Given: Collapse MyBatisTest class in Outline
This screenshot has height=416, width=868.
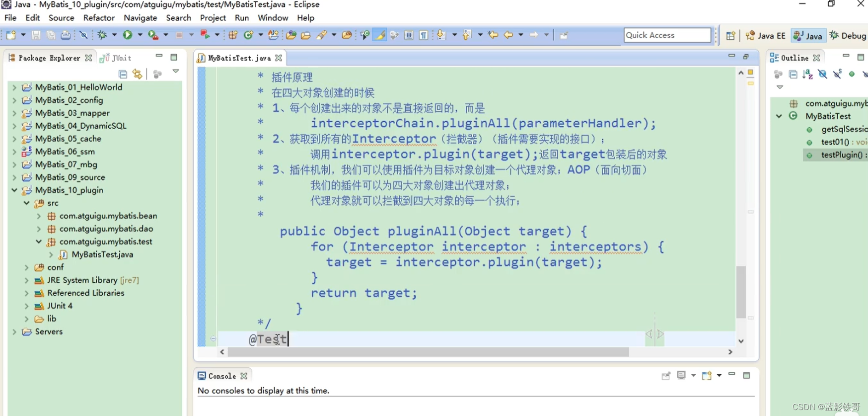Looking at the screenshot, I should (779, 116).
